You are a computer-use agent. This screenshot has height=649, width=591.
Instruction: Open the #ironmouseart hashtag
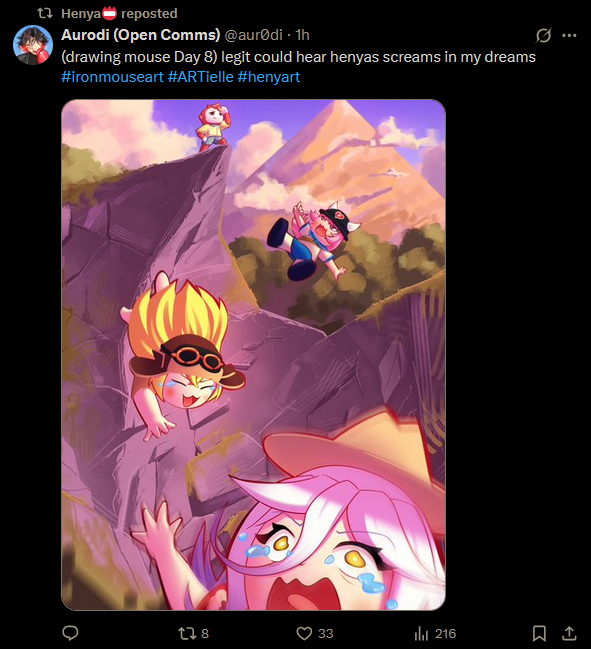(x=112, y=77)
